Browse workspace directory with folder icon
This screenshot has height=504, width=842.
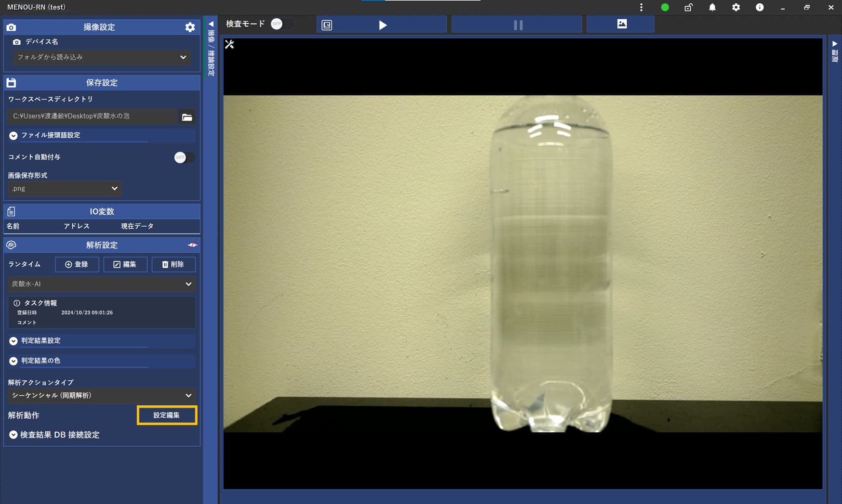(187, 117)
